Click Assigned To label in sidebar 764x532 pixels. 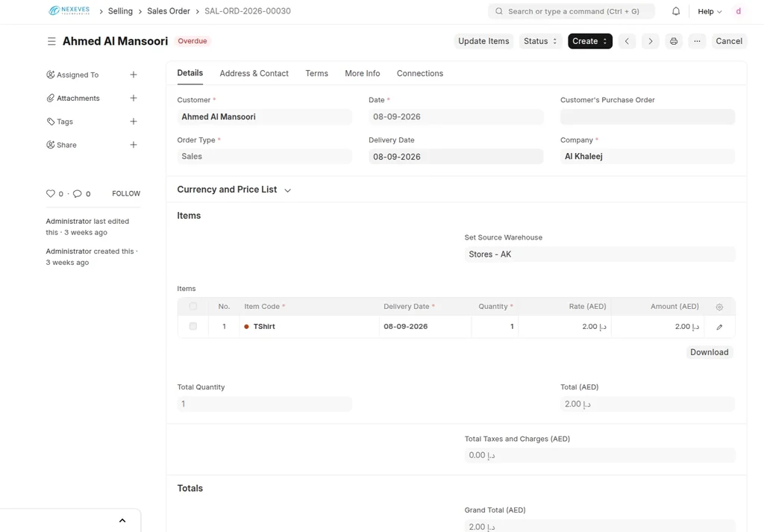[78, 75]
